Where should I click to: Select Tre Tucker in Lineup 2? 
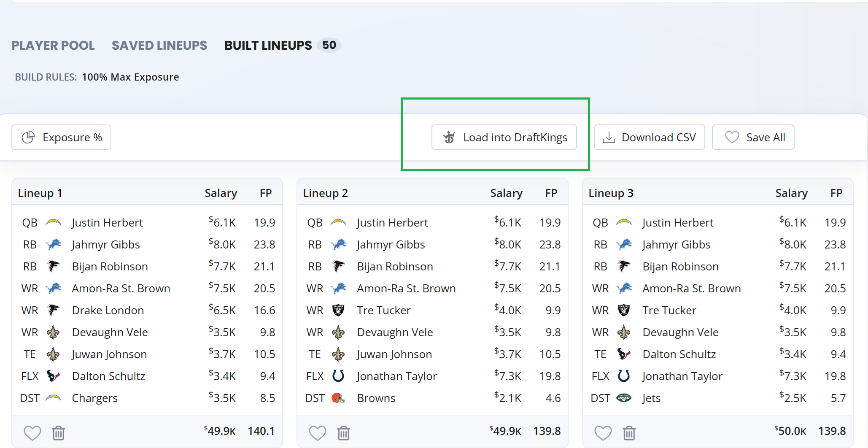click(x=384, y=310)
